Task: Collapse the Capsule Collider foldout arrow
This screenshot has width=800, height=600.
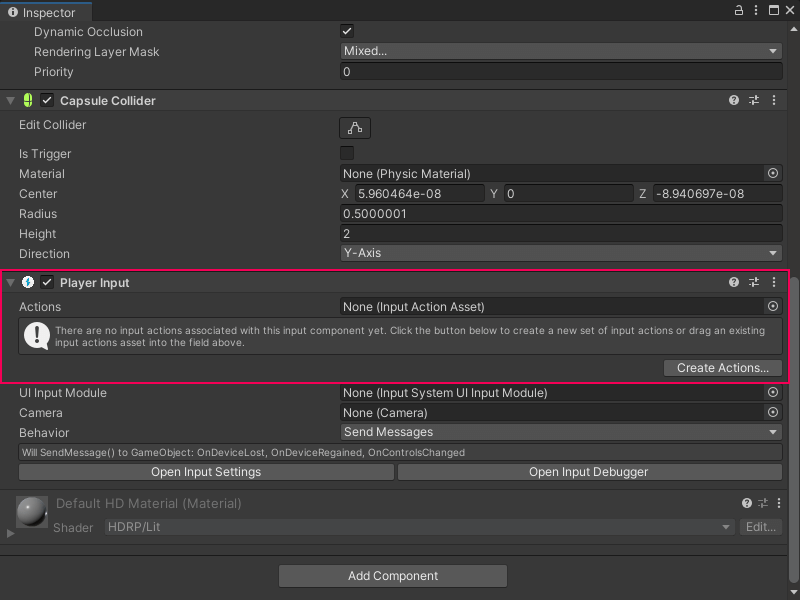Action: pos(9,100)
